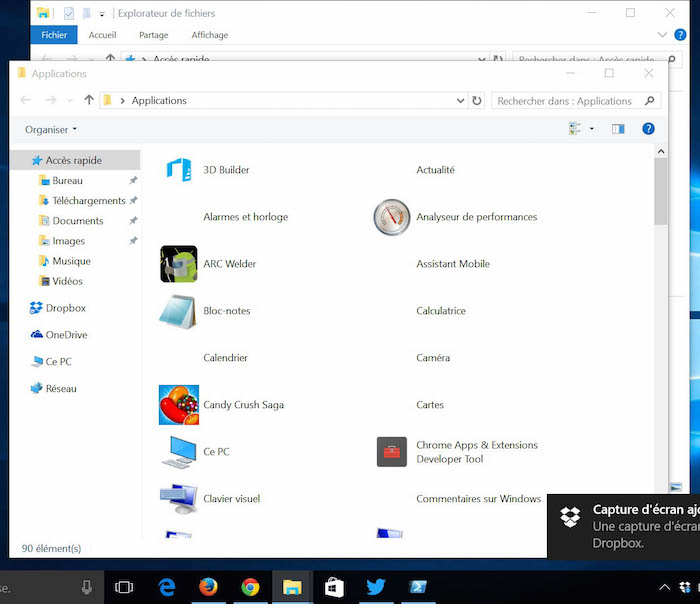Expand the Organiser dropdown menu

point(51,130)
